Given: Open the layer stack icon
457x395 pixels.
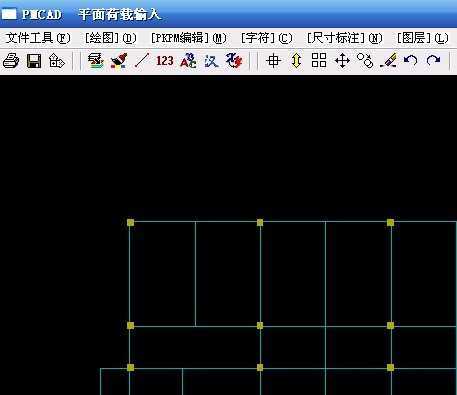Looking at the screenshot, I should point(96,61).
